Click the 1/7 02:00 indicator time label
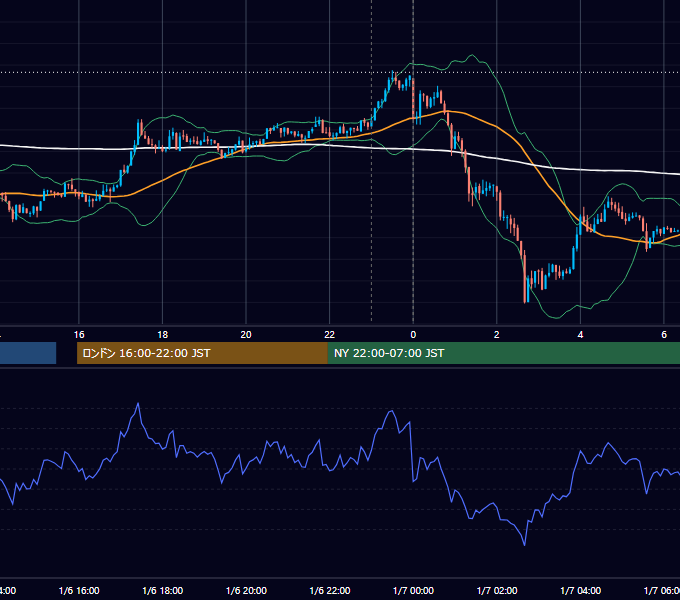 tap(497, 591)
